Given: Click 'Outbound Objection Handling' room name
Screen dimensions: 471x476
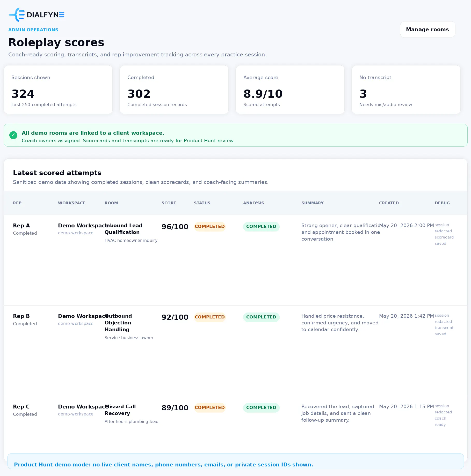Looking at the screenshot, I should [118, 323].
